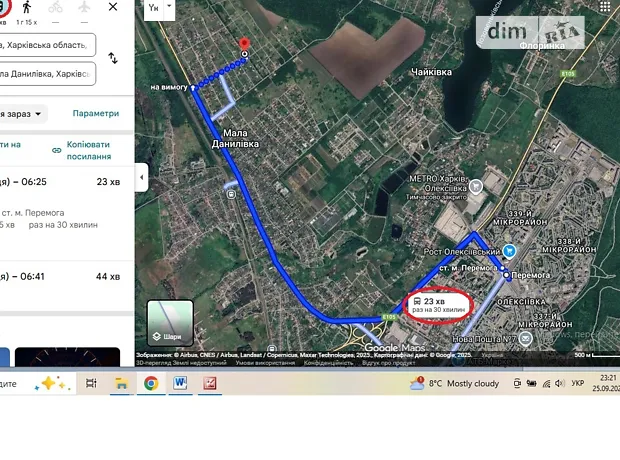Click Копіювати посилання link
620x460 pixels.
(x=87, y=149)
